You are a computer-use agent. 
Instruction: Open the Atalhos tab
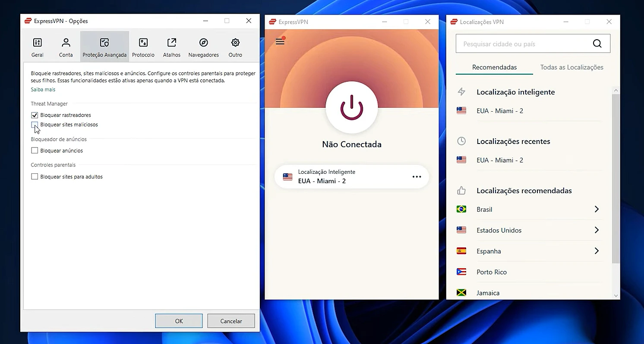click(172, 47)
